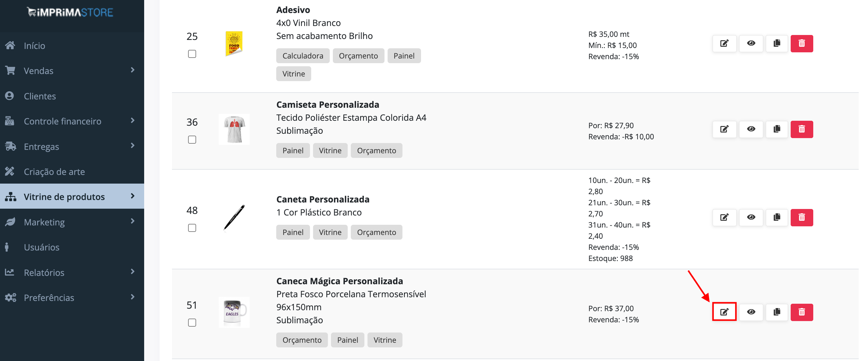
Task: Edit the Adesivo product entry
Action: (724, 44)
